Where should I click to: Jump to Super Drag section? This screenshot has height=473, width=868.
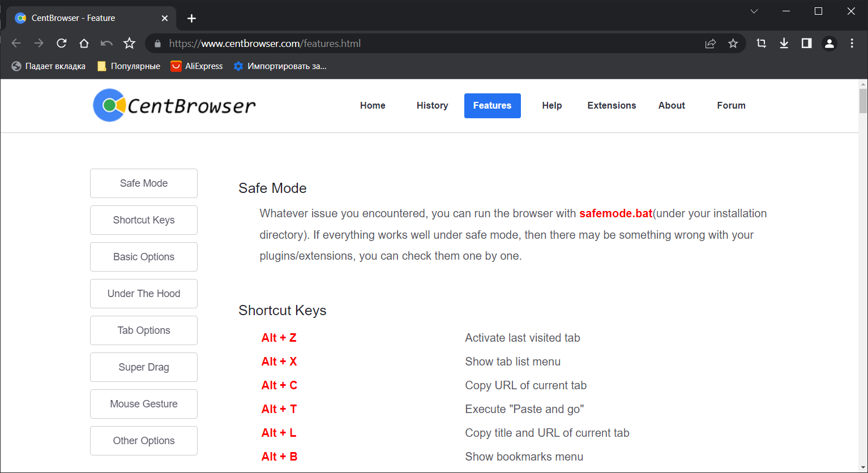point(144,367)
